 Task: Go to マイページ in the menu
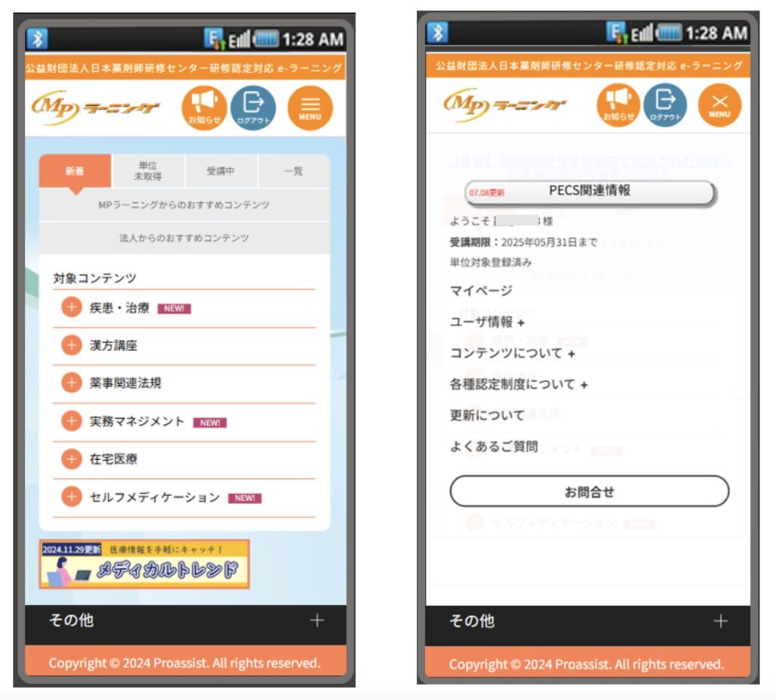click(x=481, y=291)
